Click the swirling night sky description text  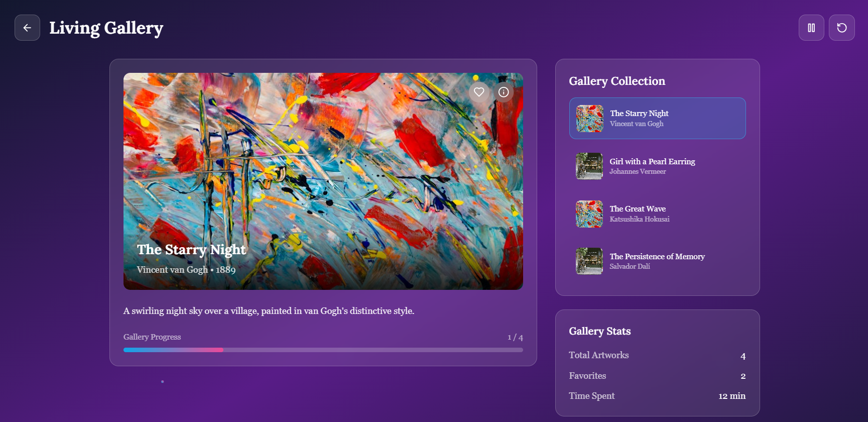point(269,311)
